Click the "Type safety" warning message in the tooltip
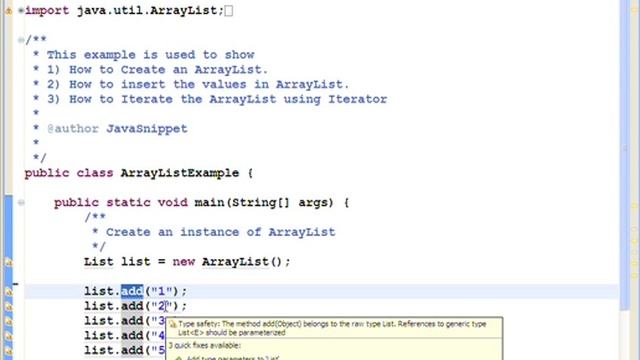The height and width of the screenshot is (360, 640). pyautogui.click(x=332, y=328)
